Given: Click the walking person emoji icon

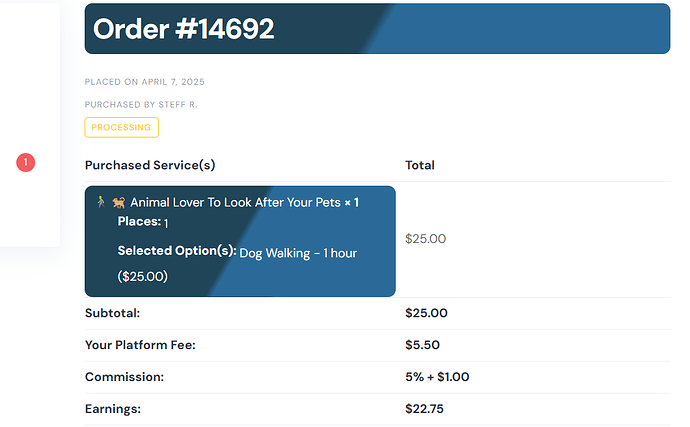Looking at the screenshot, I should [x=101, y=202].
